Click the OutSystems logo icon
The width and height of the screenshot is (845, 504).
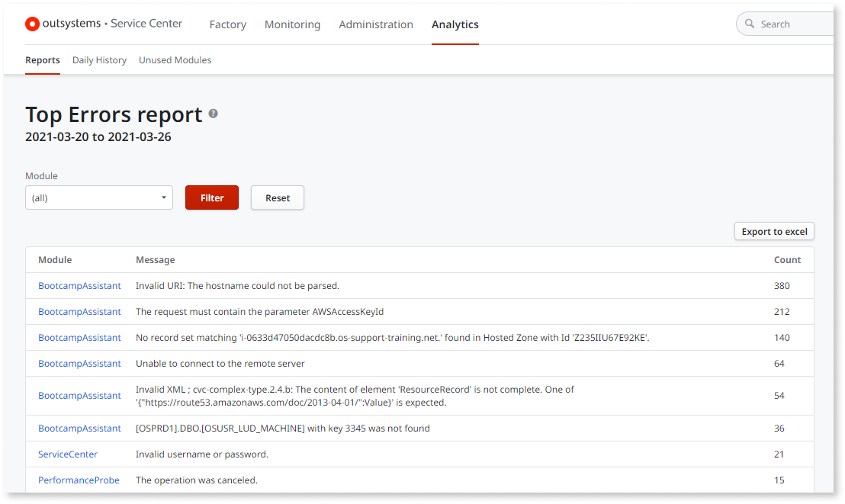(32, 24)
